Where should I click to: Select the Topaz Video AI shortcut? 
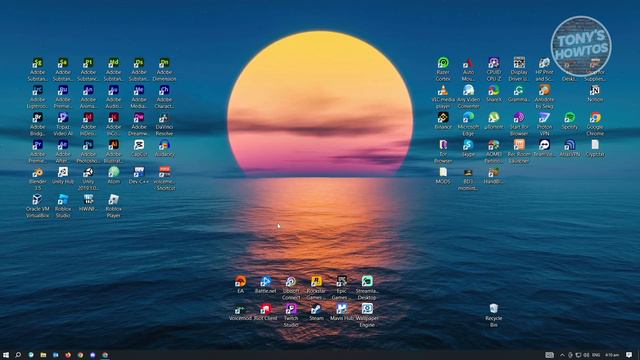[x=63, y=118]
